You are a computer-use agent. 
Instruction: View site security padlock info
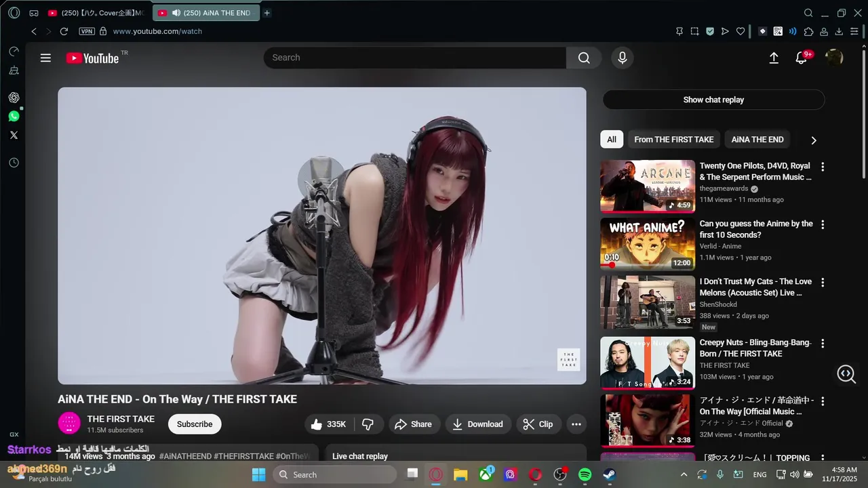(x=103, y=31)
